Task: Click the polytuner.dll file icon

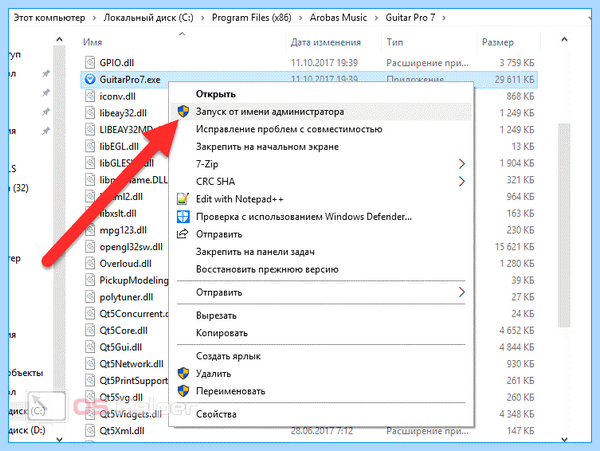Action: click(90, 297)
